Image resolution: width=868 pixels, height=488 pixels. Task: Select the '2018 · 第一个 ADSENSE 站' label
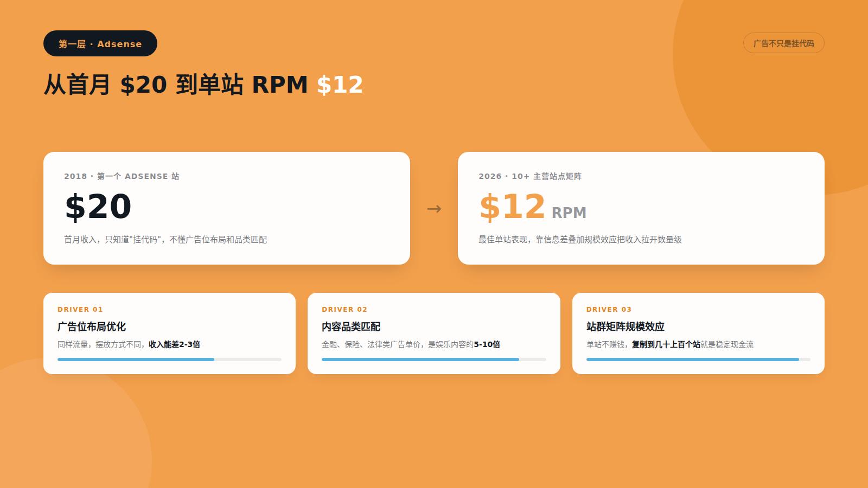click(122, 176)
